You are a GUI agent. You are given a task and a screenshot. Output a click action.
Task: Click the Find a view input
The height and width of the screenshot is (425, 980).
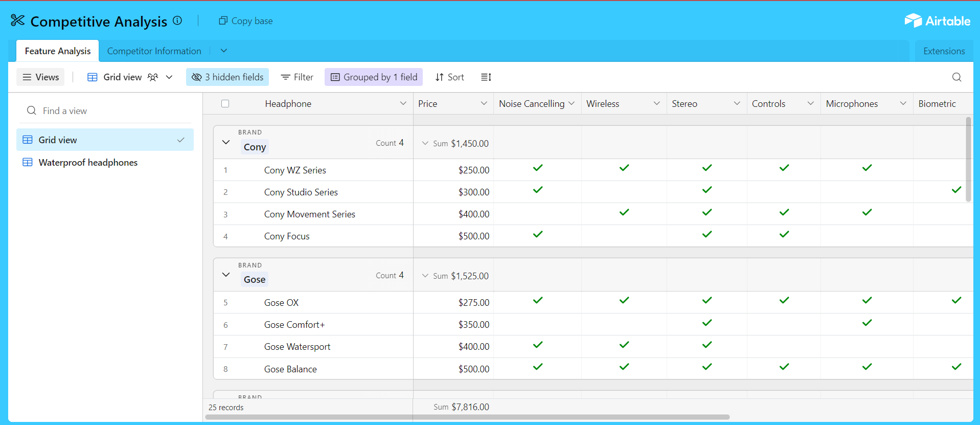[105, 110]
